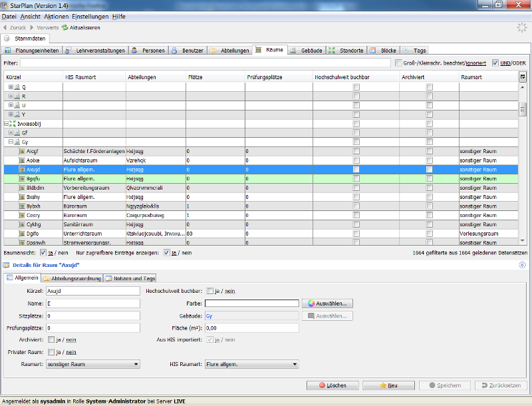Screen dimensions: 532x406
Task: Click the table vertical scrollbar thumb
Action: [x=523, y=109]
